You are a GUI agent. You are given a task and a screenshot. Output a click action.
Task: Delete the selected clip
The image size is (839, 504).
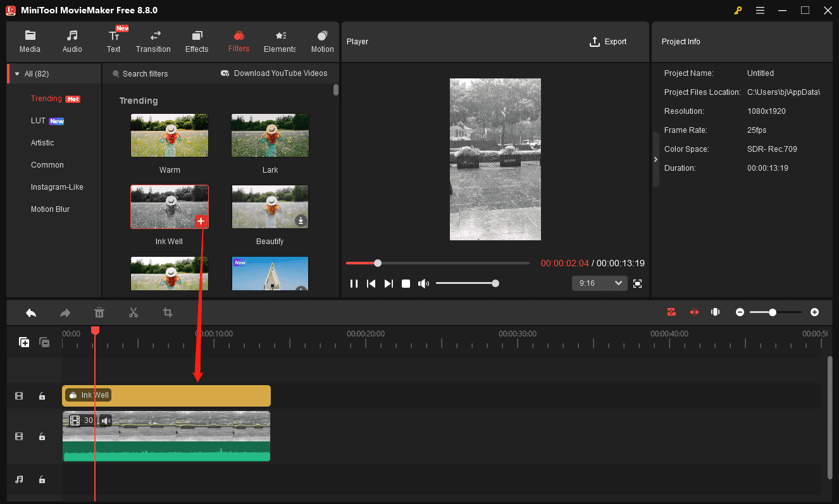click(99, 312)
